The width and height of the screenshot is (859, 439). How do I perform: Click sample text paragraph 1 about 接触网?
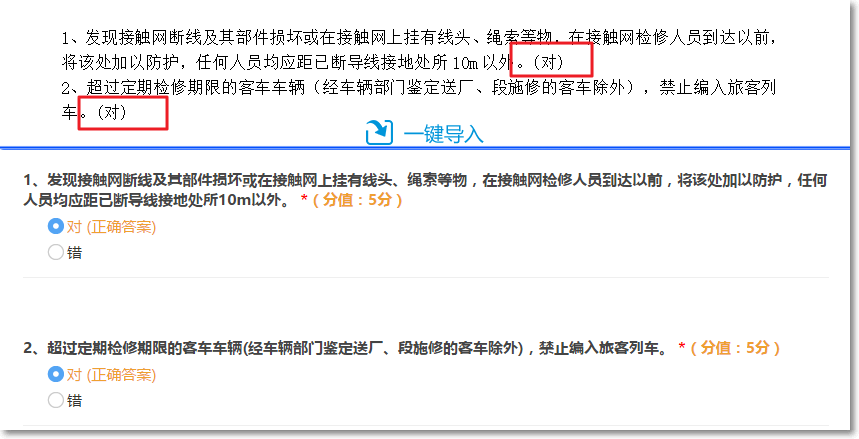point(419,50)
